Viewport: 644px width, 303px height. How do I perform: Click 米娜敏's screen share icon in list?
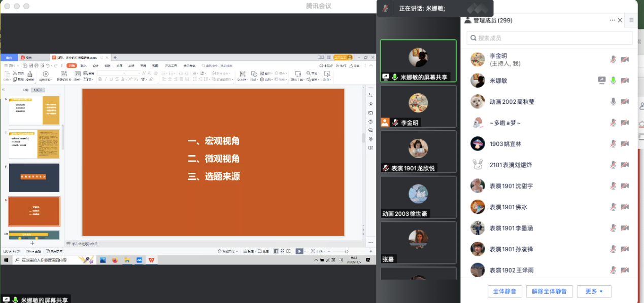click(602, 81)
